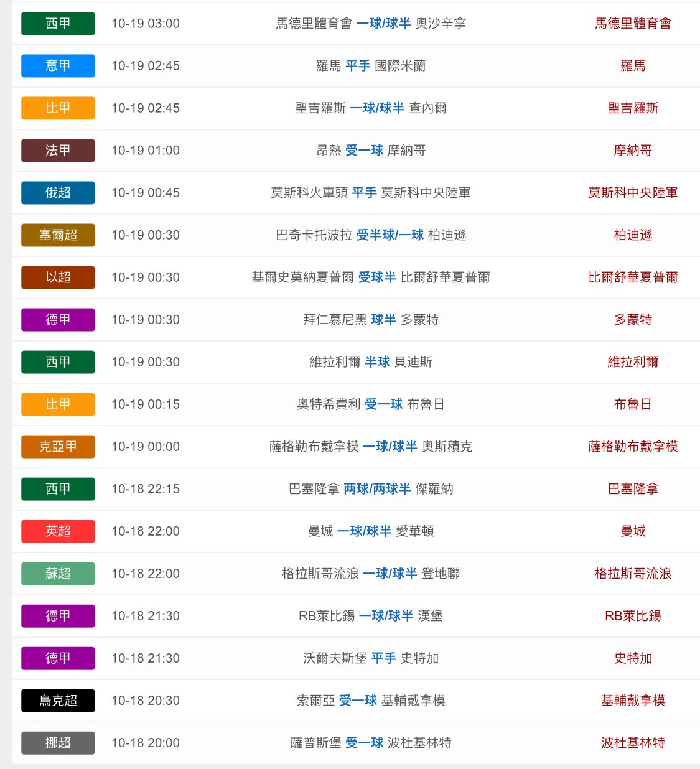Click the 西甲 badge for 維拉利爾 match
Screen dimensions: 700x769
tap(58, 362)
